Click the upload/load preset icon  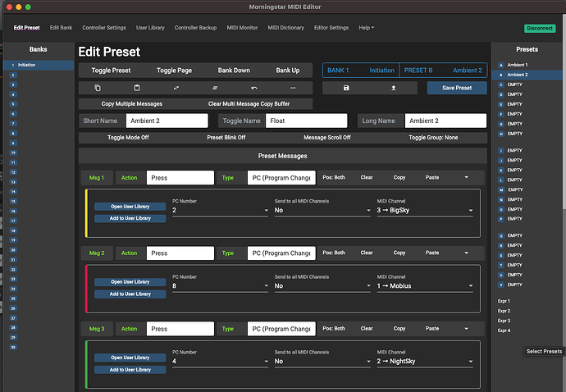coord(394,88)
